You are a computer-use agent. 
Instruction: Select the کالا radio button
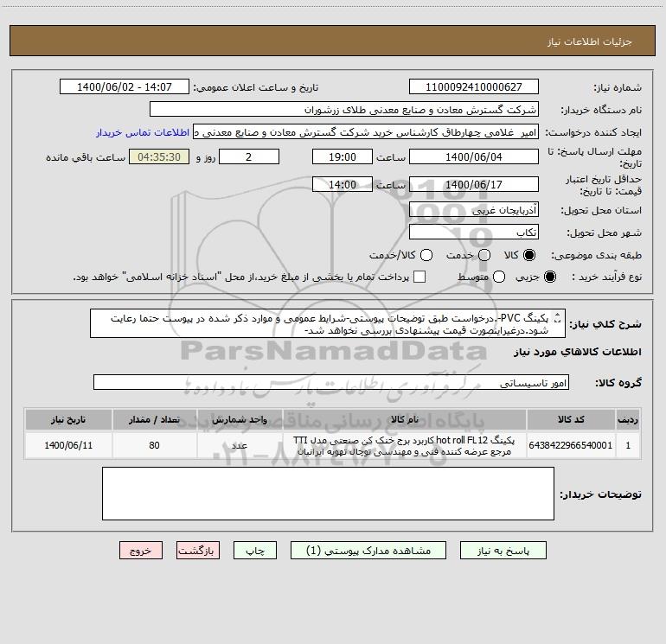(529, 255)
